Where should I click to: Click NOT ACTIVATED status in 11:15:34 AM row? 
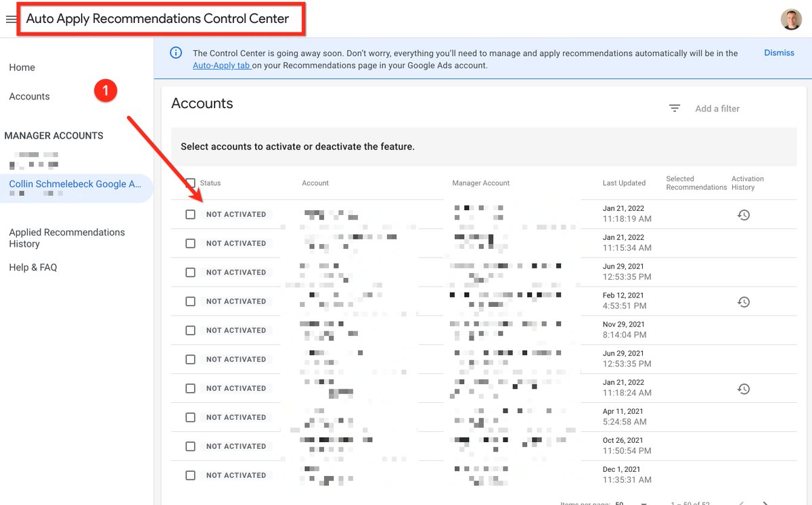tap(236, 243)
